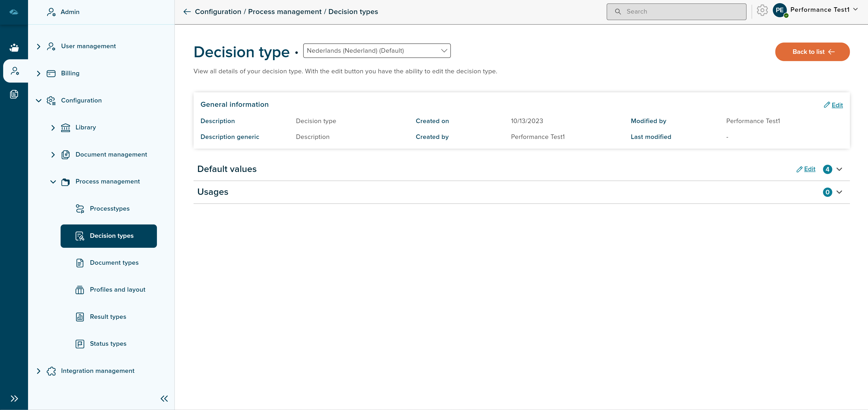Image resolution: width=868 pixels, height=410 pixels.
Task: Select the Status types icon
Action: 80,343
